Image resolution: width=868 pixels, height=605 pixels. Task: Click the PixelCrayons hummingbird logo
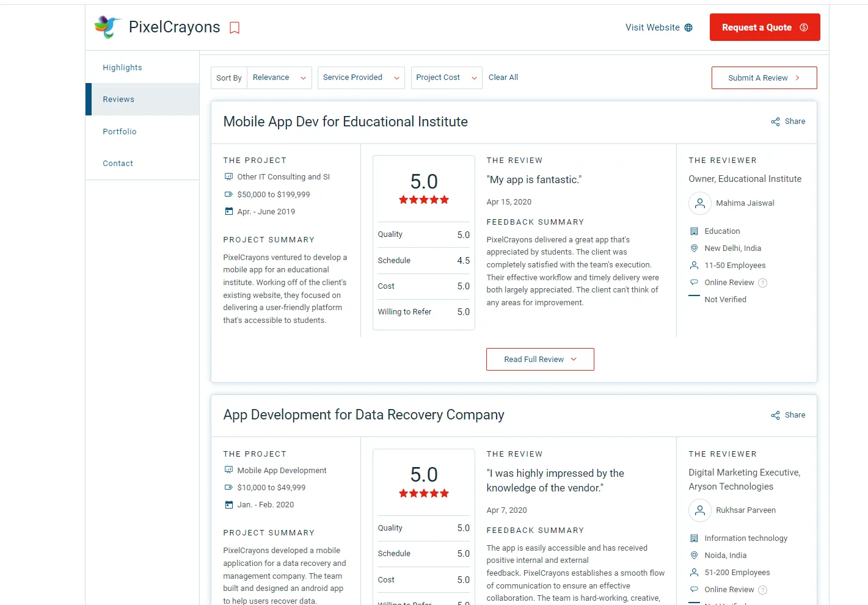[108, 27]
